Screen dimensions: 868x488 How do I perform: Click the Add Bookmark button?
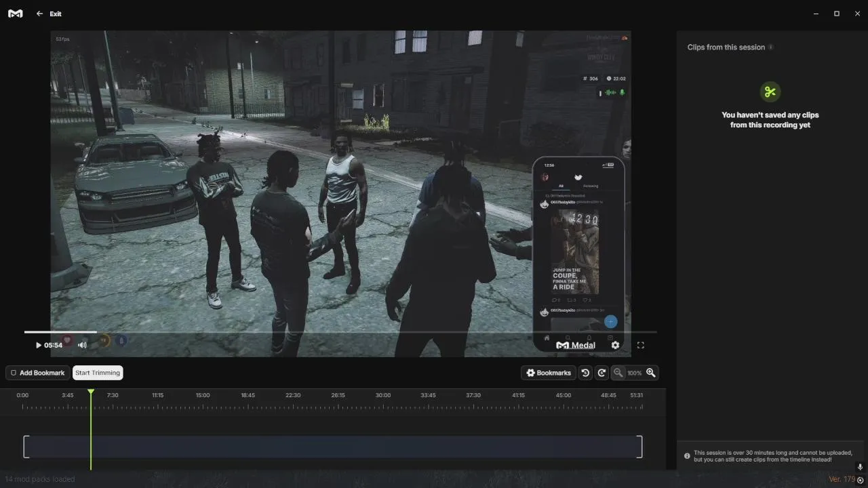(38, 373)
